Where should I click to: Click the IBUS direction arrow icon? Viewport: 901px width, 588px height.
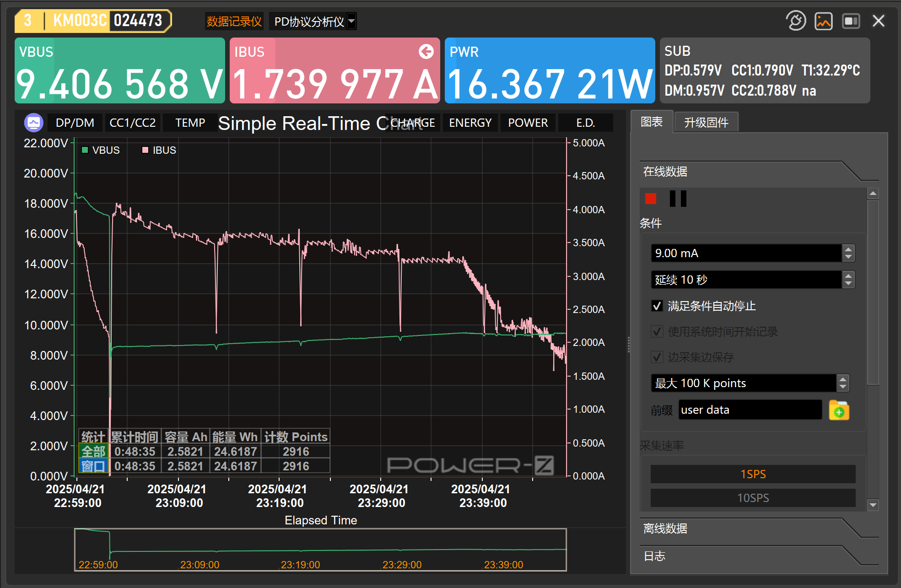click(x=426, y=52)
